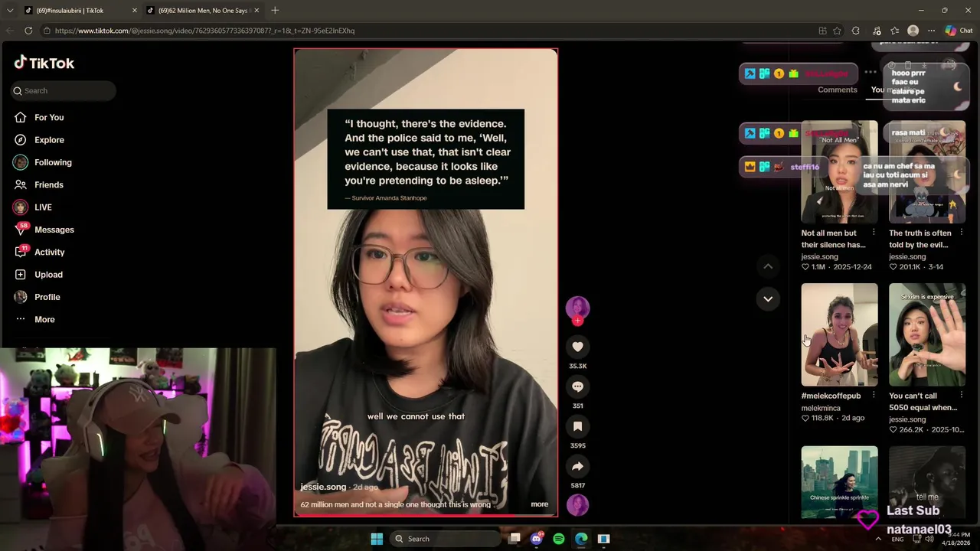Open Copilot Chat in browser toolbar
Viewport: 980px width, 551px height.
959,31
